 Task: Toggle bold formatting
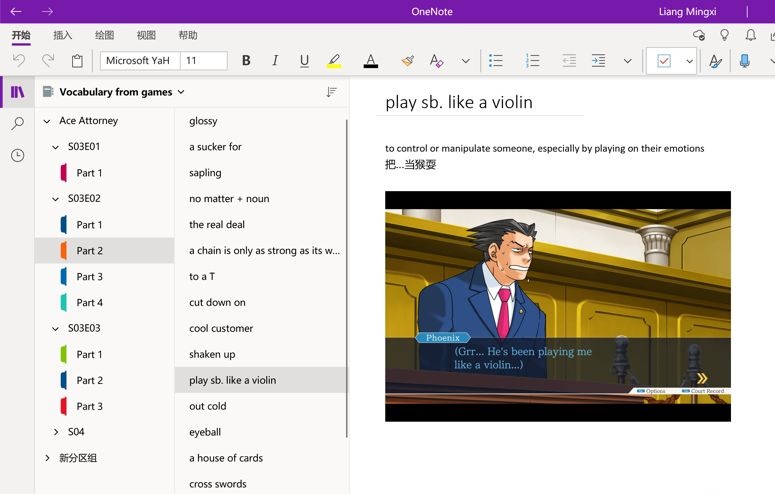[246, 61]
